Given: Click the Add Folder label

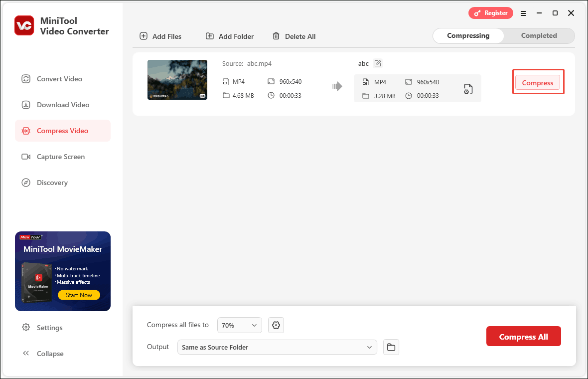Looking at the screenshot, I should tap(236, 36).
